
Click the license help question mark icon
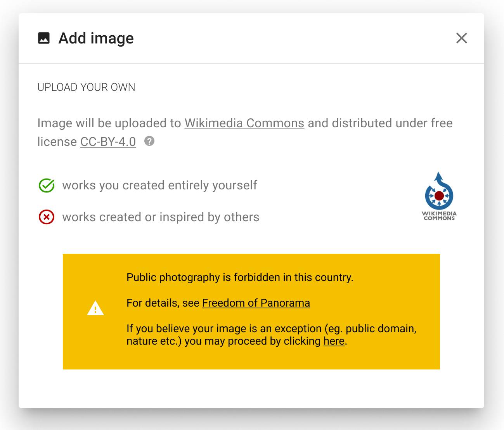(149, 141)
